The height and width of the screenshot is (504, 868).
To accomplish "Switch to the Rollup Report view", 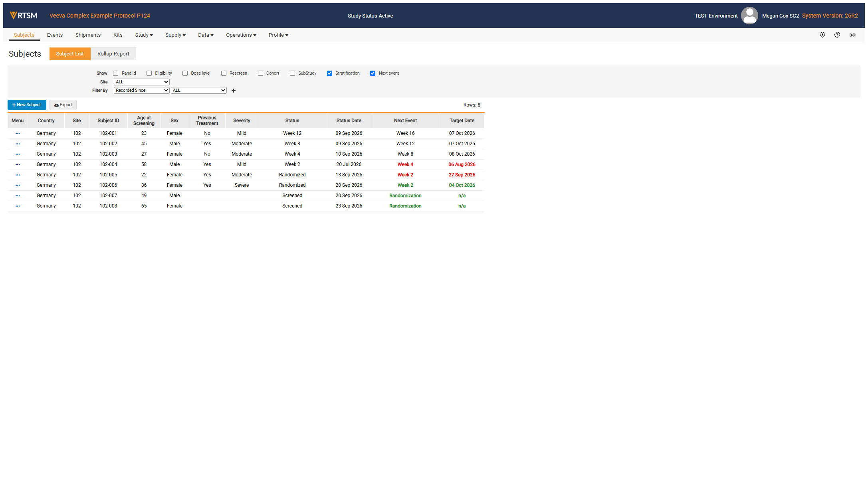I will click(x=113, y=54).
